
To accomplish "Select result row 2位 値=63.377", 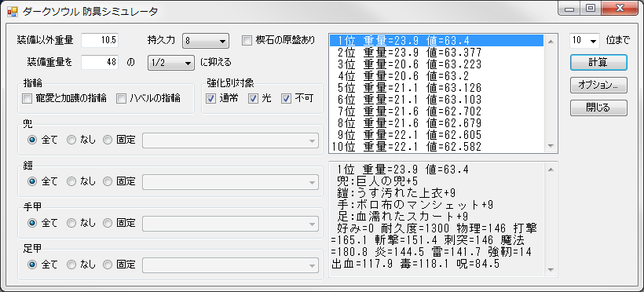I will coord(437,52).
